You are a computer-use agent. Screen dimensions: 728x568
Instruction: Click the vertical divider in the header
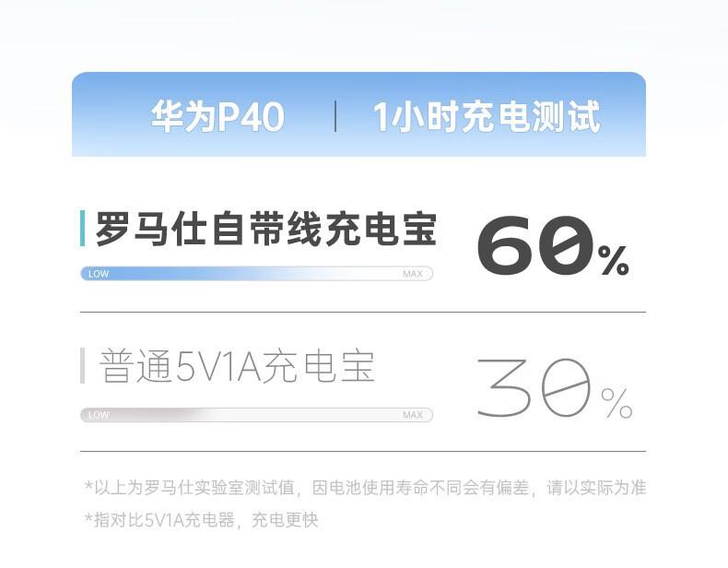(x=335, y=116)
